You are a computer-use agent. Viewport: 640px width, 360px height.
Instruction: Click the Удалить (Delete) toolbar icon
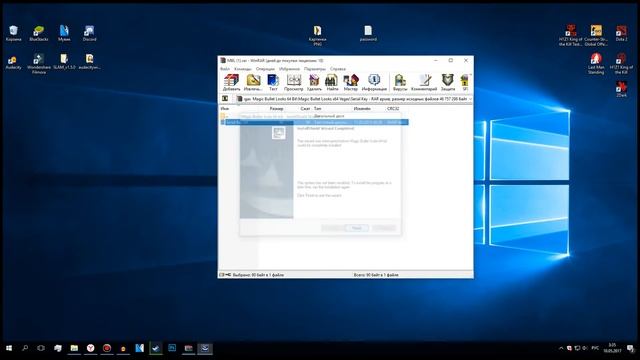[314, 82]
